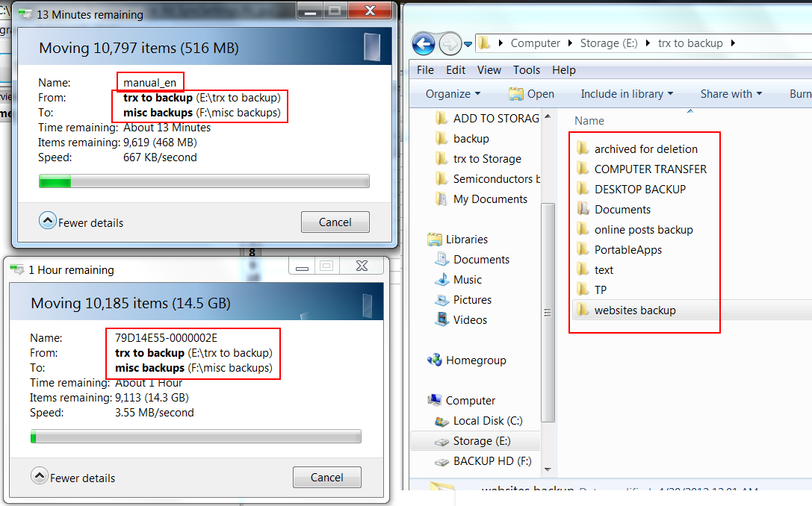Select trx to backup breadcrumb segment
Image resolution: width=812 pixels, height=506 pixels.
click(x=690, y=43)
